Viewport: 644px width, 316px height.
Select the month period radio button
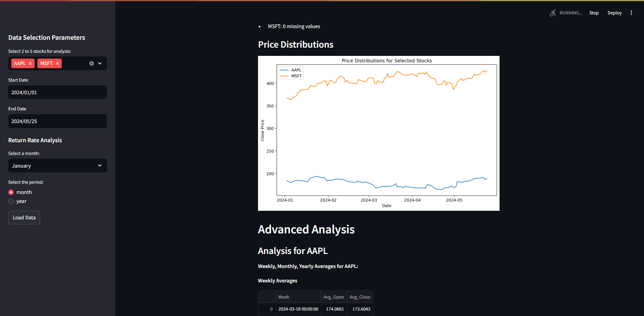coord(11,192)
